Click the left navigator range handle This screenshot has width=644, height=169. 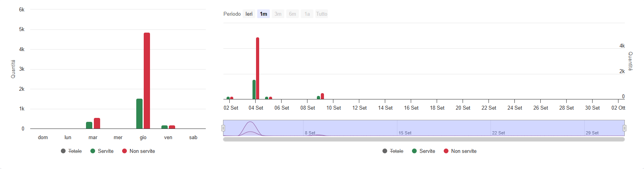(223, 128)
